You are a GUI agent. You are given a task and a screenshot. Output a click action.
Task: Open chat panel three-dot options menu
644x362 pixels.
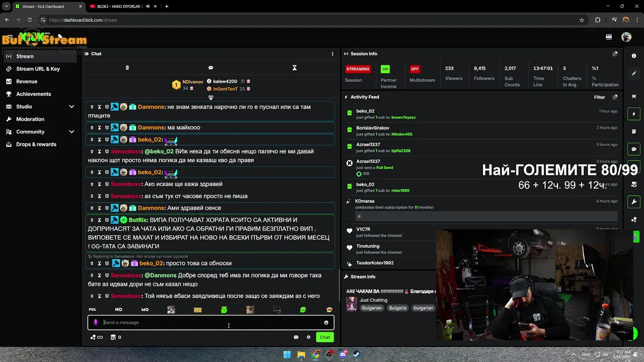(x=332, y=54)
